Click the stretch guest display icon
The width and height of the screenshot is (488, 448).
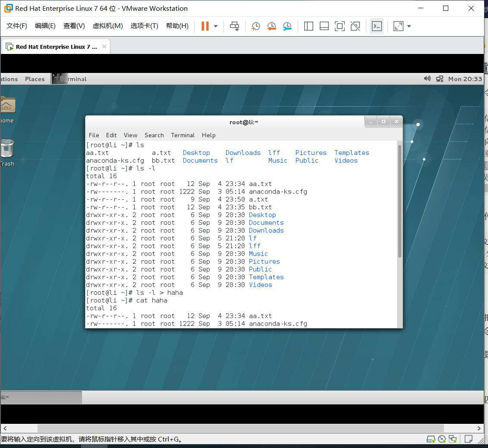pyautogui.click(x=398, y=26)
